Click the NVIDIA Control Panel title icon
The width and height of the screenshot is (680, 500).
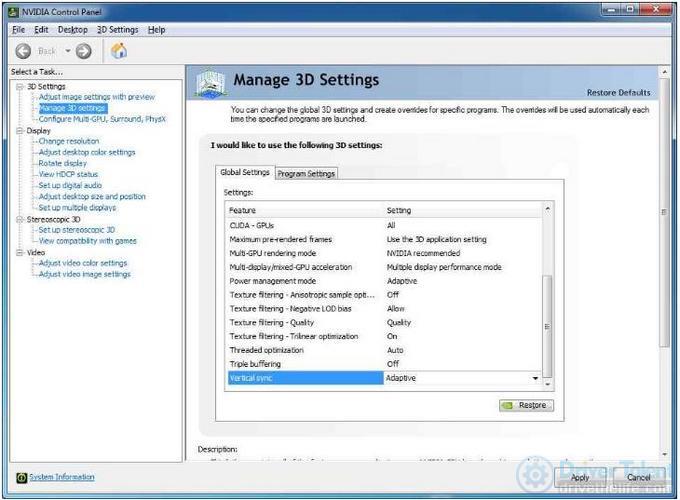[14, 12]
